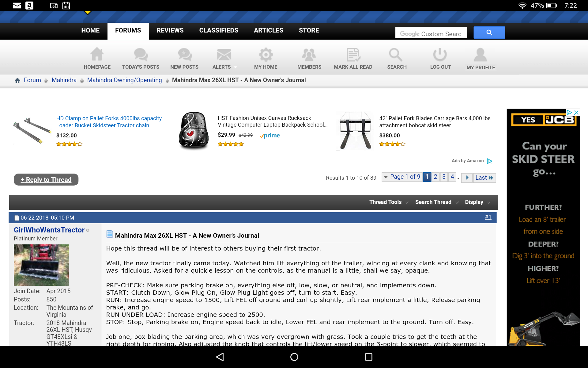The image size is (588, 368).
Task: Click the Mark All Read document icon
Action: [x=353, y=55]
